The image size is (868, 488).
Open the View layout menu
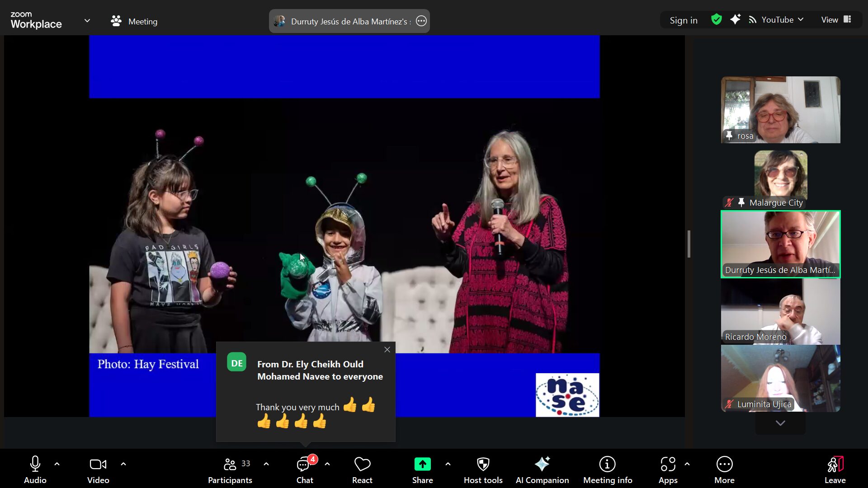click(836, 20)
